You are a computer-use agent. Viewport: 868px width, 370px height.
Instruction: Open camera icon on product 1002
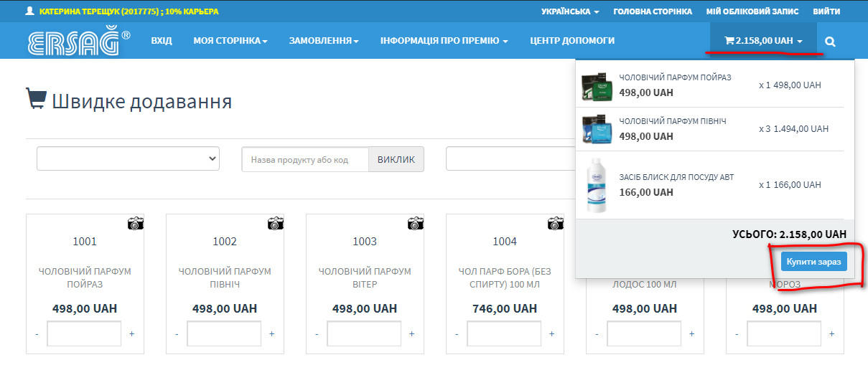[x=276, y=223]
